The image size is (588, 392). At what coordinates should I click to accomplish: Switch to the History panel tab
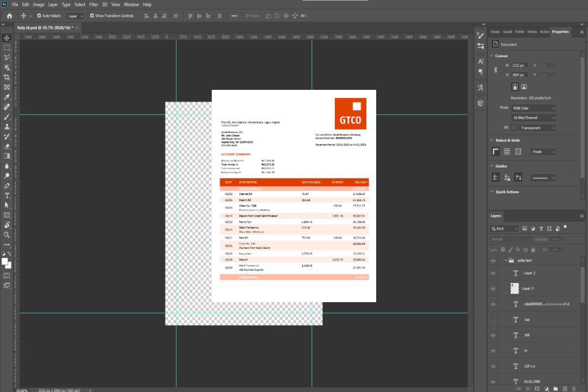tap(532, 32)
